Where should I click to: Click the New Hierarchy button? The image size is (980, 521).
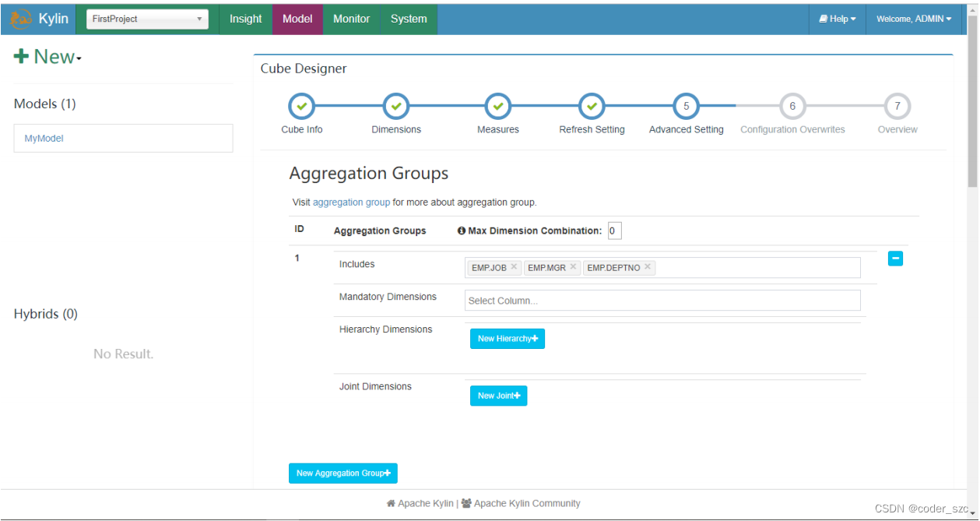point(508,339)
